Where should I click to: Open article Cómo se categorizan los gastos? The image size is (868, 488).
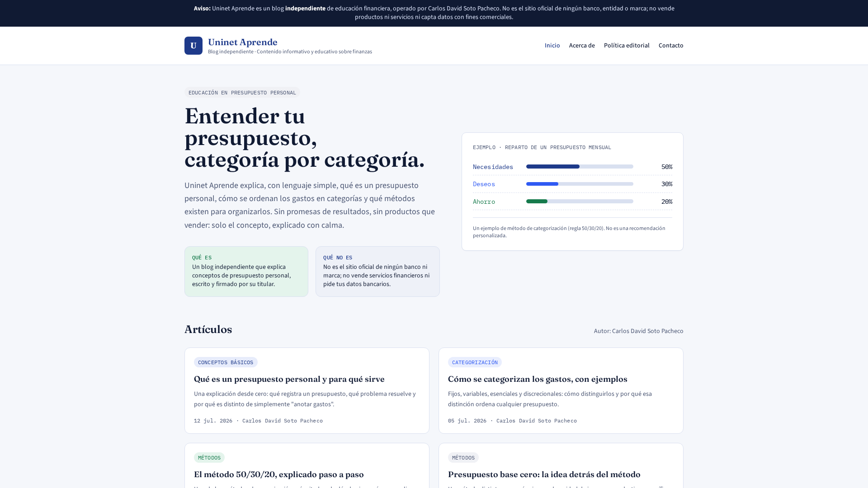coord(538,379)
